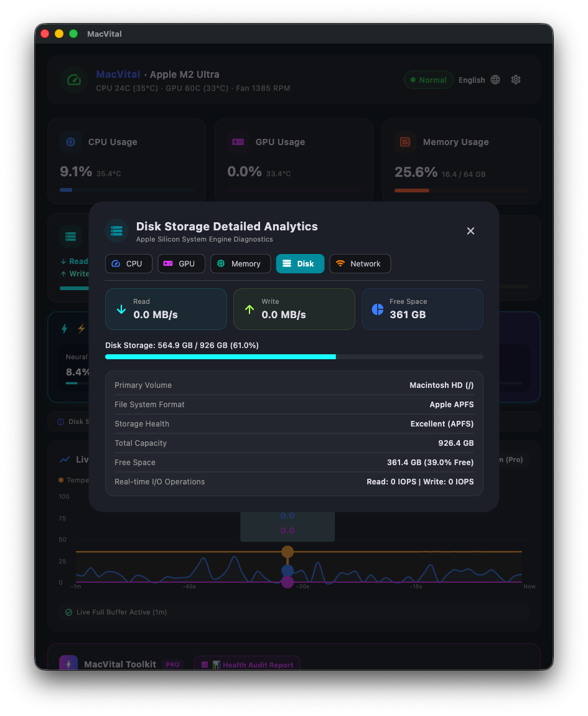Select the Disk tab
The width and height of the screenshot is (588, 716).
(x=300, y=264)
